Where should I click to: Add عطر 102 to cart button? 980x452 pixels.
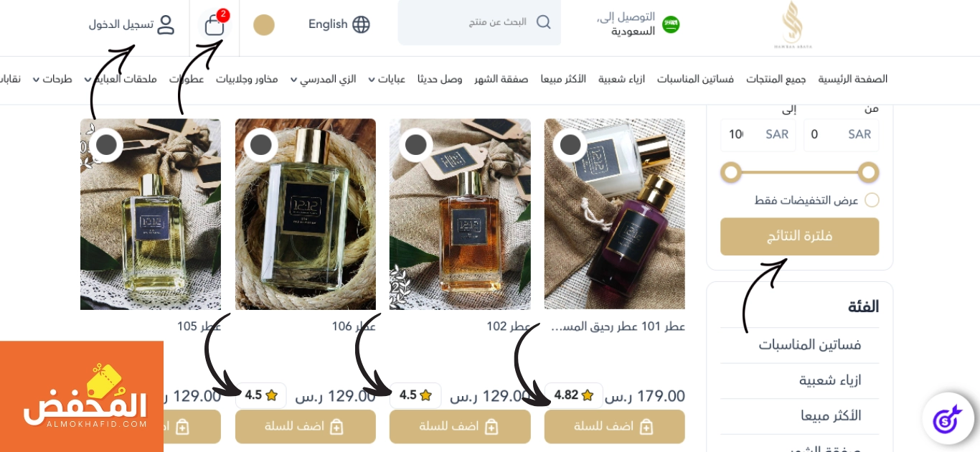460,427
